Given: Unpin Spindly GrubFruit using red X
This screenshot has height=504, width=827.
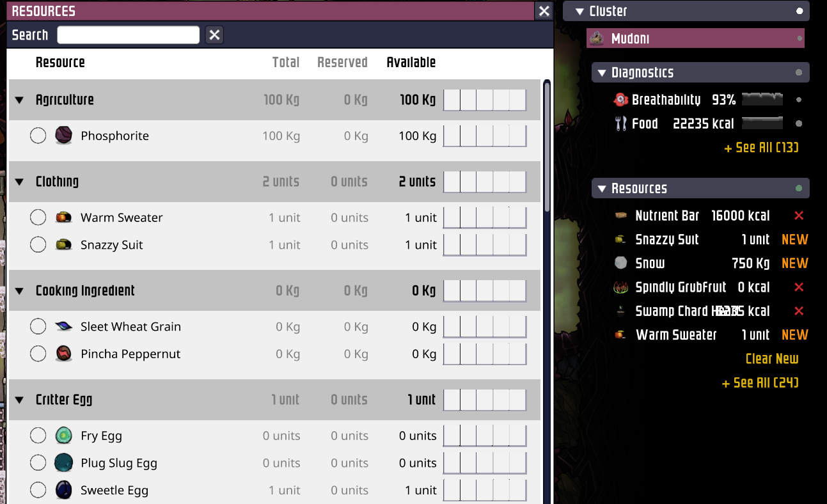Looking at the screenshot, I should (798, 287).
